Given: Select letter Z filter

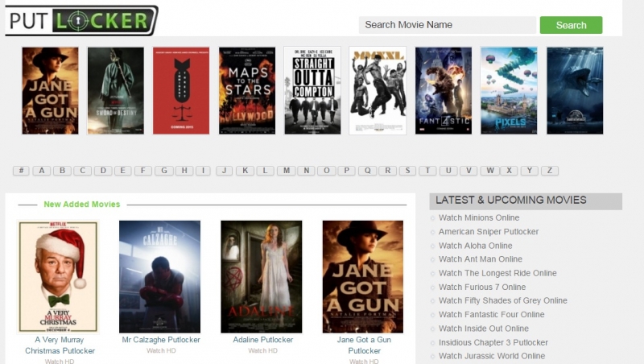Looking at the screenshot, I should (550, 171).
